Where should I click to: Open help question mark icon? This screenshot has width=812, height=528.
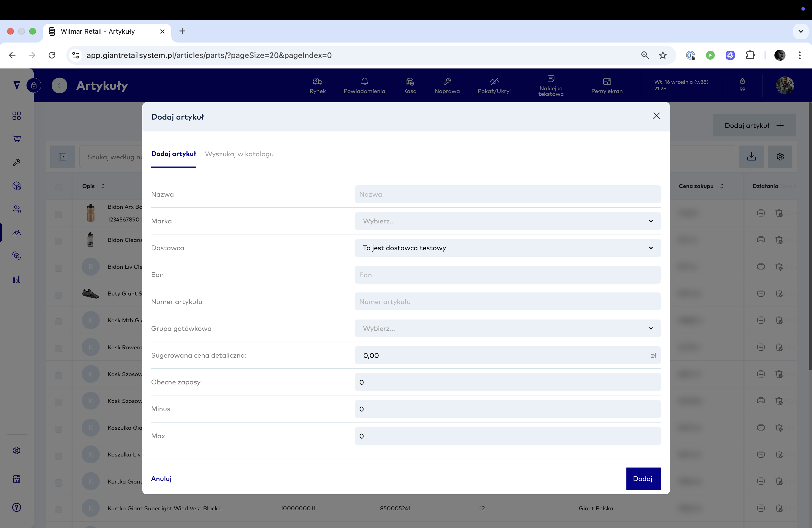(x=16, y=507)
